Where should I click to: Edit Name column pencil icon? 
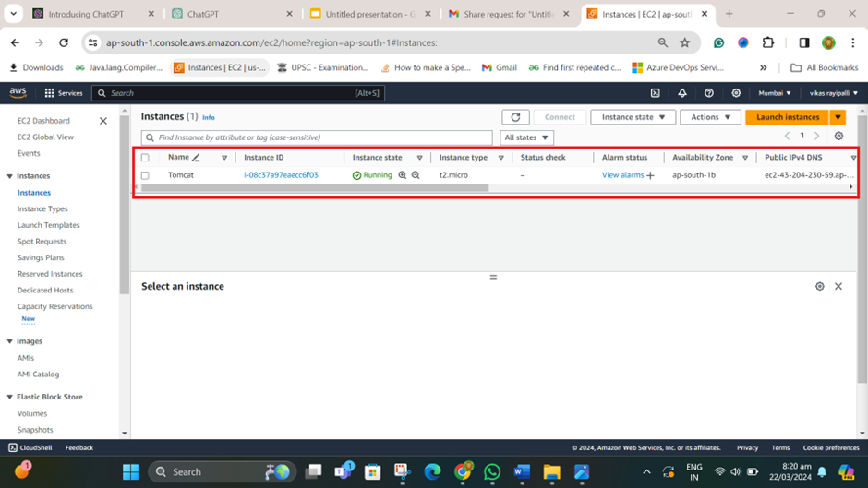click(x=196, y=158)
